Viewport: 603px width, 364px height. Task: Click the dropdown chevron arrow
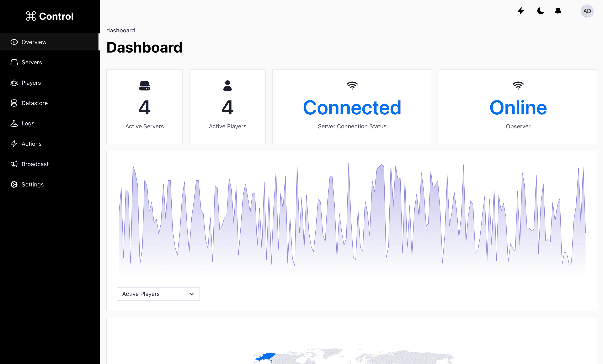[192, 294]
